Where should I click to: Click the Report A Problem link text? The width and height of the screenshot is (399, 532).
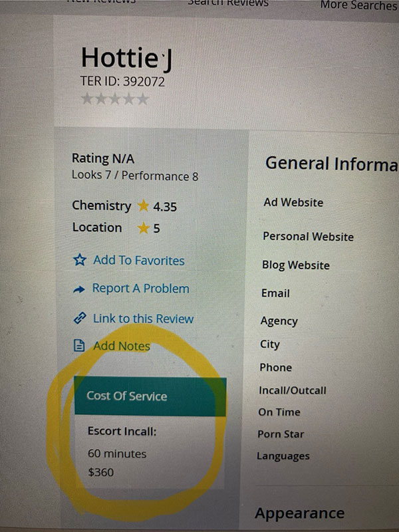140,289
